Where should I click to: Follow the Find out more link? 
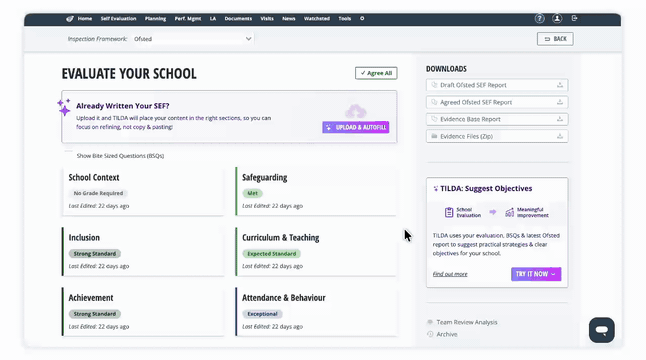pos(450,274)
